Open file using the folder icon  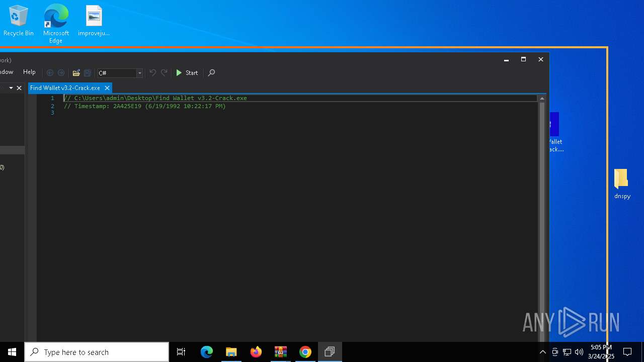76,73
